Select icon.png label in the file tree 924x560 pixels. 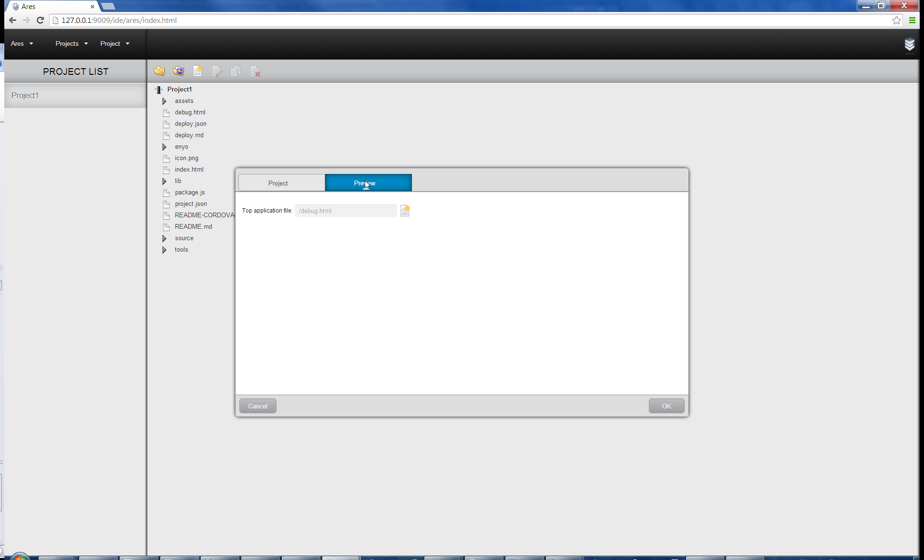(186, 158)
